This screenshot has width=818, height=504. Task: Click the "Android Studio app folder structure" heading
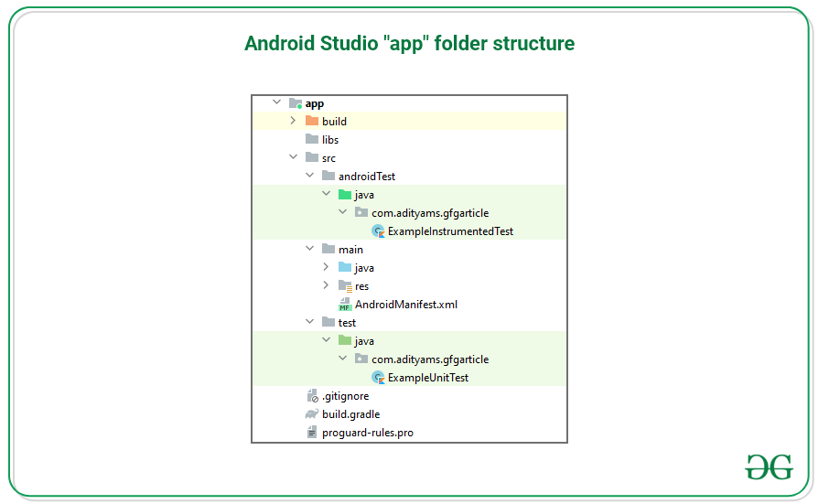coord(409,43)
